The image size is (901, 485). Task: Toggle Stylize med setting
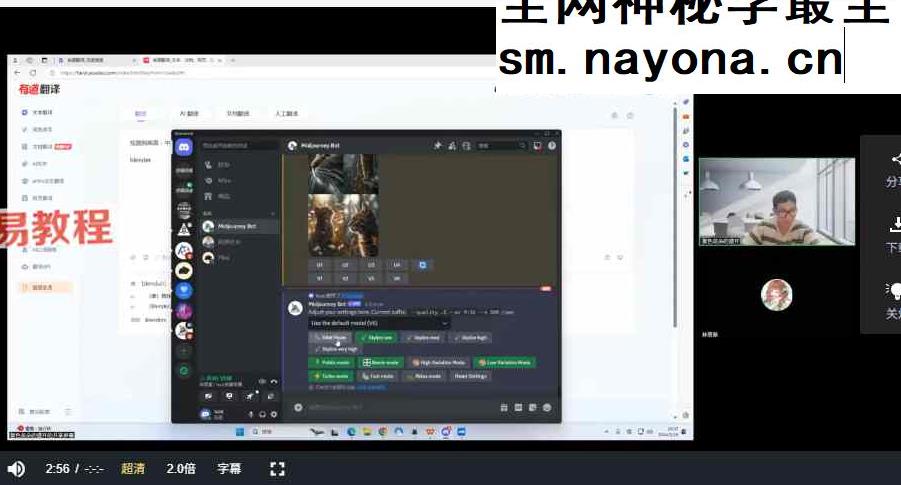423,338
